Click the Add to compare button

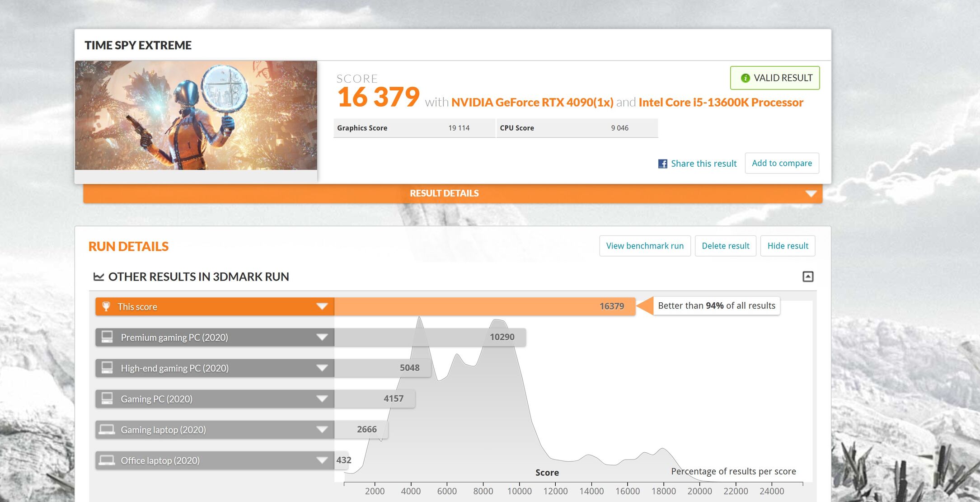point(782,163)
